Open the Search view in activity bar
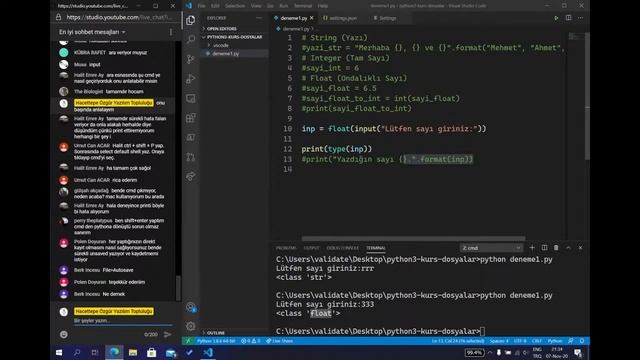Image resolution: width=640 pixels, height=360 pixels. [191, 39]
